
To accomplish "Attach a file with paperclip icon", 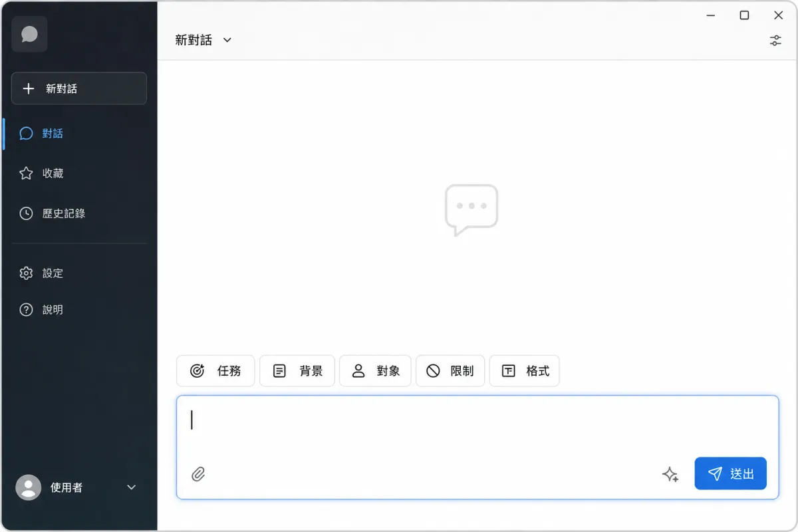I will (x=198, y=474).
